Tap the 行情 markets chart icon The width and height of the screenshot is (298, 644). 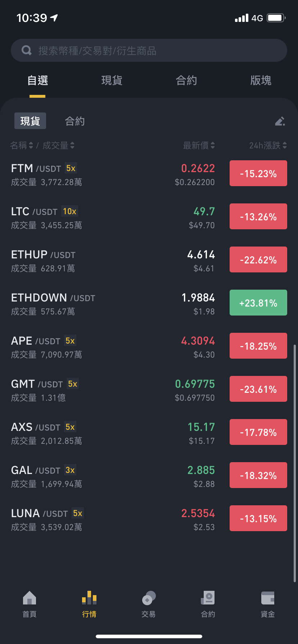pyautogui.click(x=89, y=598)
